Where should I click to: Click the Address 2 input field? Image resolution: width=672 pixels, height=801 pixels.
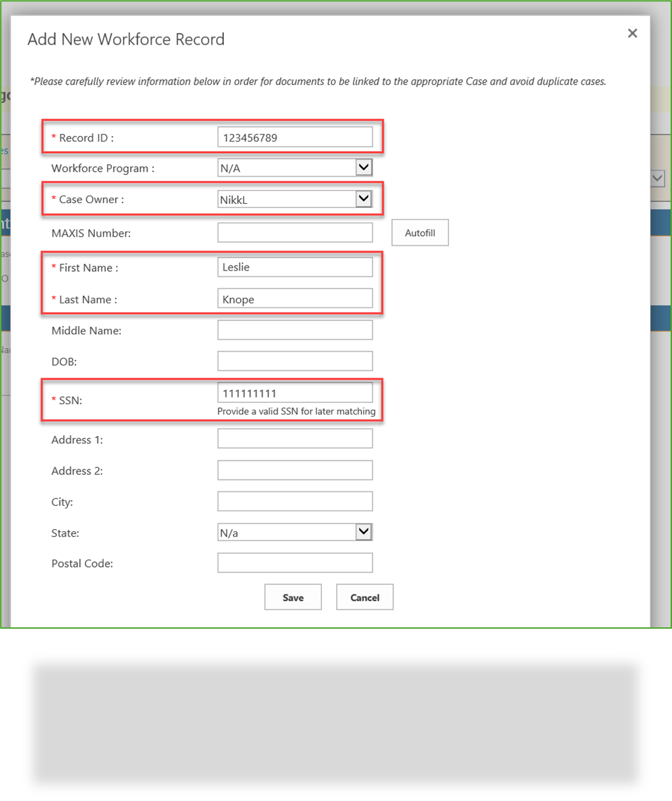coord(294,469)
